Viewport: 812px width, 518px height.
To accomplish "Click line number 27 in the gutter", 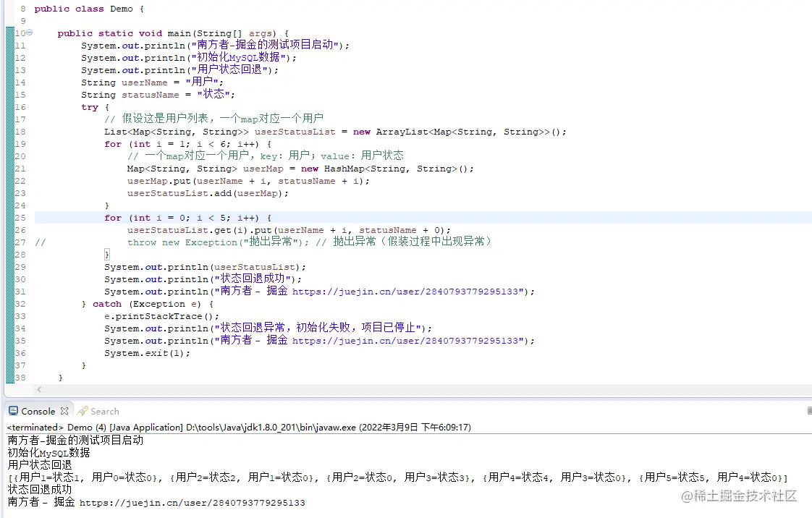I will 20,242.
